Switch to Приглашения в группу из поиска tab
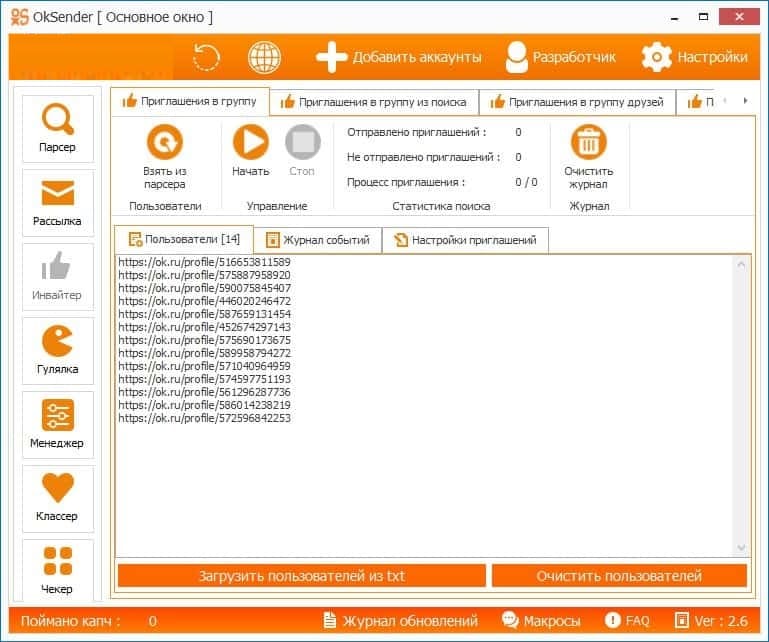 tap(373, 102)
